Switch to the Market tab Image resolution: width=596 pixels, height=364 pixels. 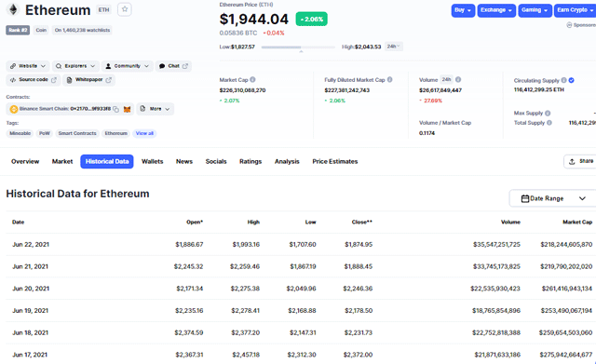[x=62, y=161]
